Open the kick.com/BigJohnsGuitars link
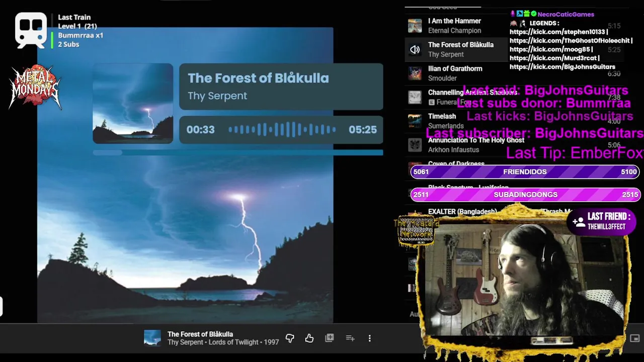Viewport: 644px width, 362px height. click(562, 66)
